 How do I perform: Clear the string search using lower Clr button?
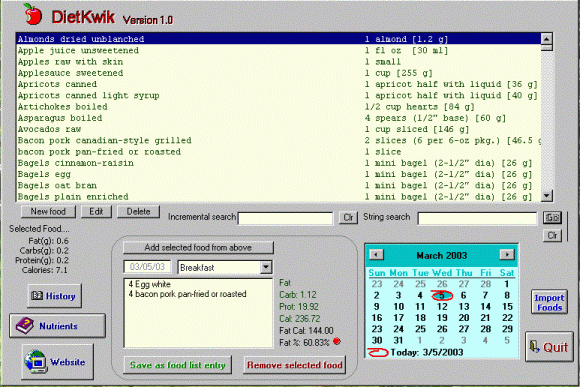click(552, 235)
